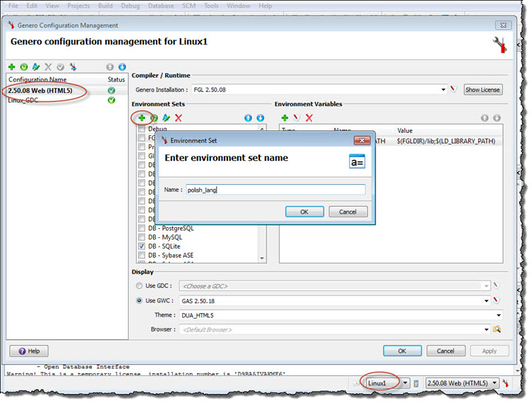Viewport: 532px width, 403px height.
Task: Click OK in the Environment Set dialog
Action: pos(304,212)
